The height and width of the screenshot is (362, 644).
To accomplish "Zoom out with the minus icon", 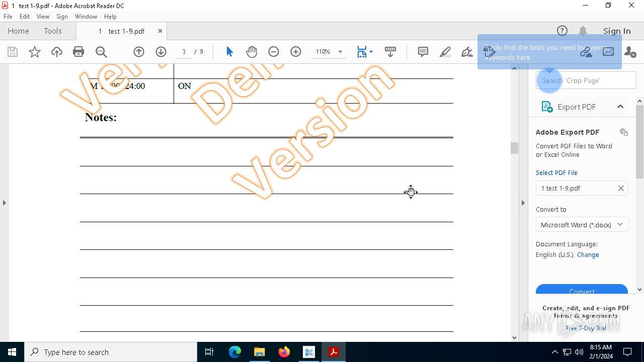I will click(274, 52).
